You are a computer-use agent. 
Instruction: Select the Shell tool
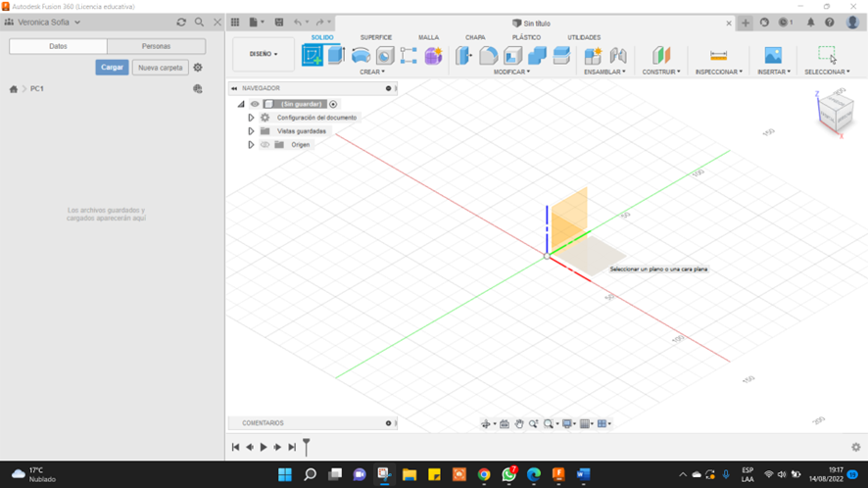click(512, 56)
